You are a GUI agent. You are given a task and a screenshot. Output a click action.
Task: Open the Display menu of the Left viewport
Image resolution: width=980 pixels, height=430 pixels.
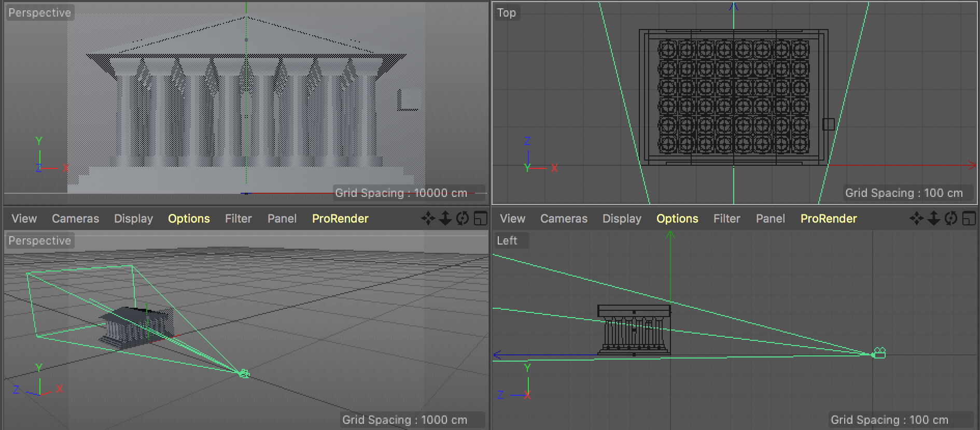pyautogui.click(x=622, y=219)
